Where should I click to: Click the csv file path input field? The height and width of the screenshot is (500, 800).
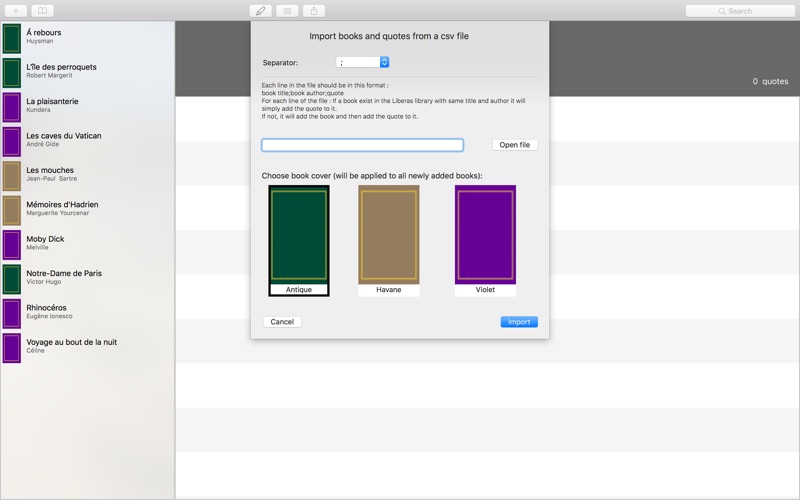coord(362,145)
